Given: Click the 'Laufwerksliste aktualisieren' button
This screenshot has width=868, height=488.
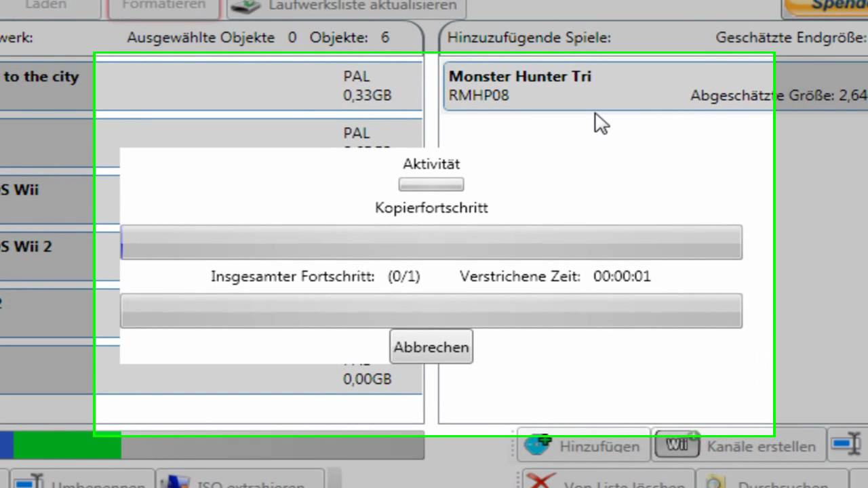Looking at the screenshot, I should coord(347,7).
